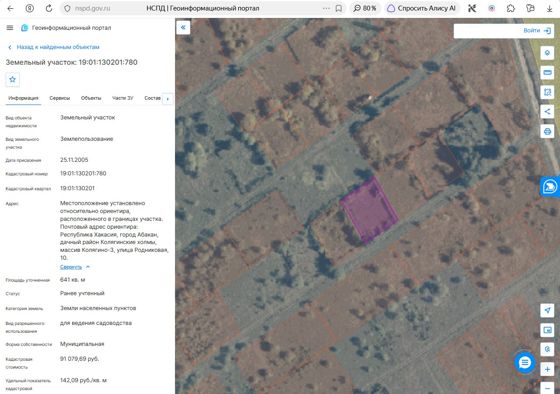Open browser downloads arrow
The height and width of the screenshot is (394, 560).
click(550, 8)
